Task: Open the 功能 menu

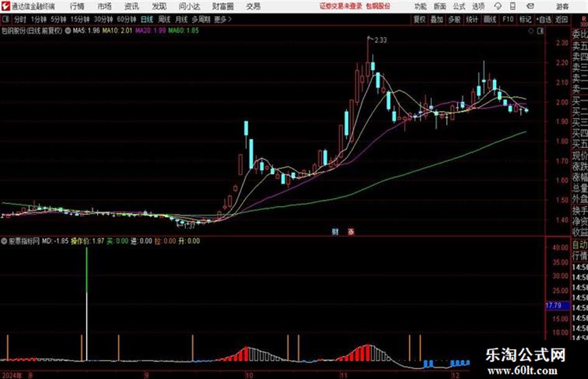Action: 421,6
